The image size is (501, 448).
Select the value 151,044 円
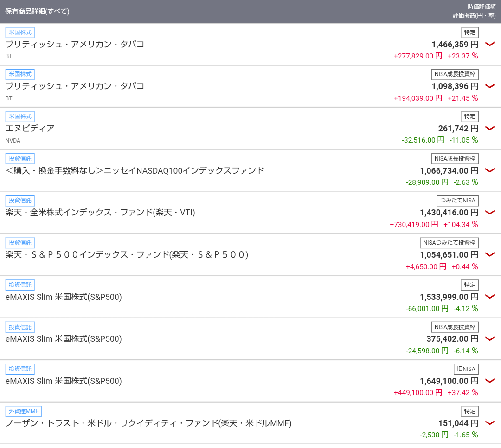click(458, 423)
